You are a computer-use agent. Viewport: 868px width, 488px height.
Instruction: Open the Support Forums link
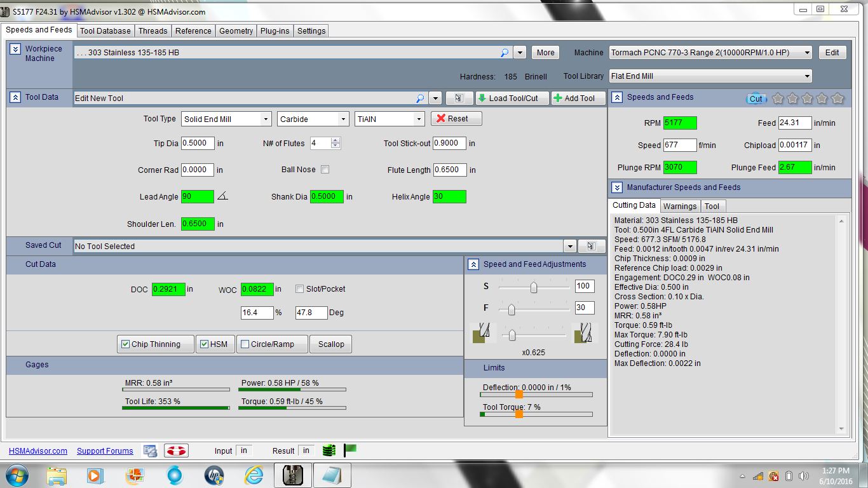tap(105, 451)
